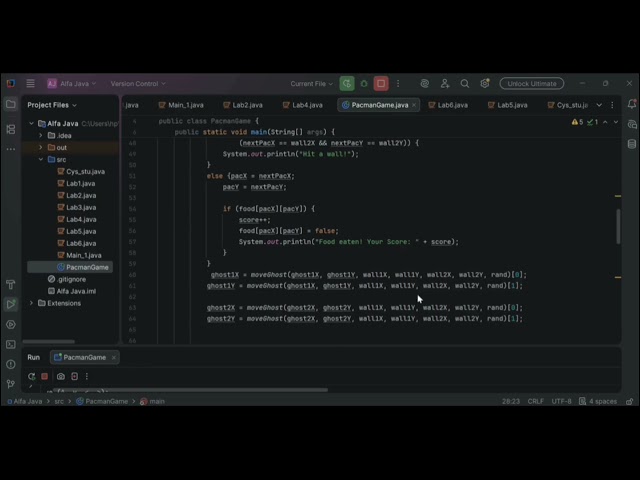640x480 pixels.
Task: Open warnings count inspection widget
Action: [585, 122]
